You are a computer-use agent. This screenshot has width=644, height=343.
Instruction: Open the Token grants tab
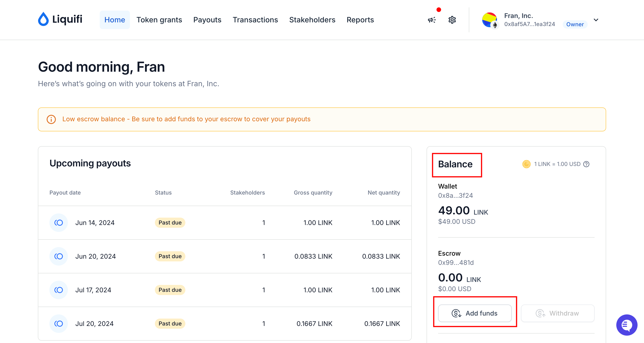pos(159,20)
